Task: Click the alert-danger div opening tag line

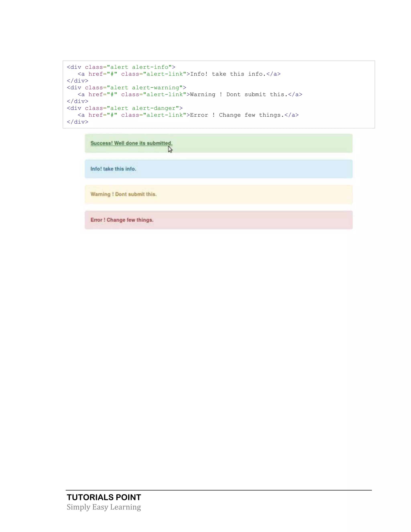Action: 125,108
